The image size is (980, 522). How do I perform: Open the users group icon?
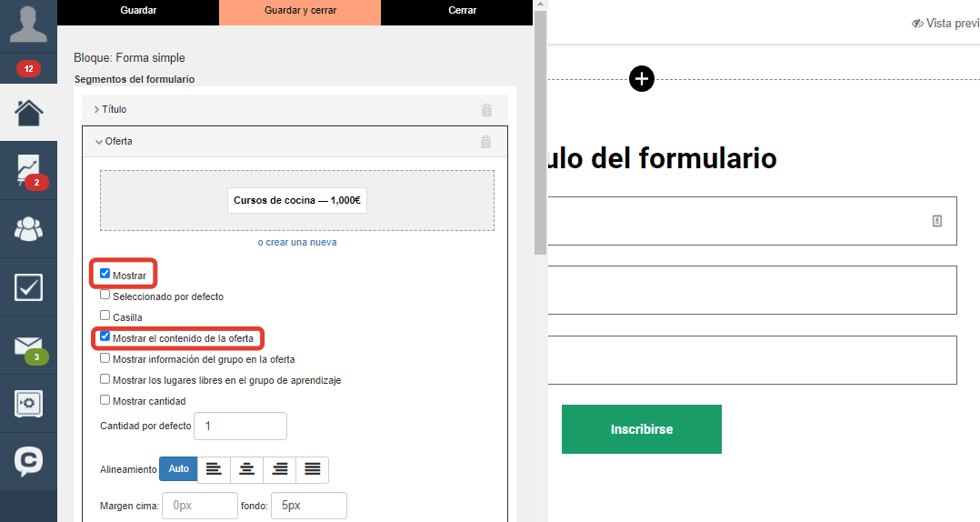(29, 229)
